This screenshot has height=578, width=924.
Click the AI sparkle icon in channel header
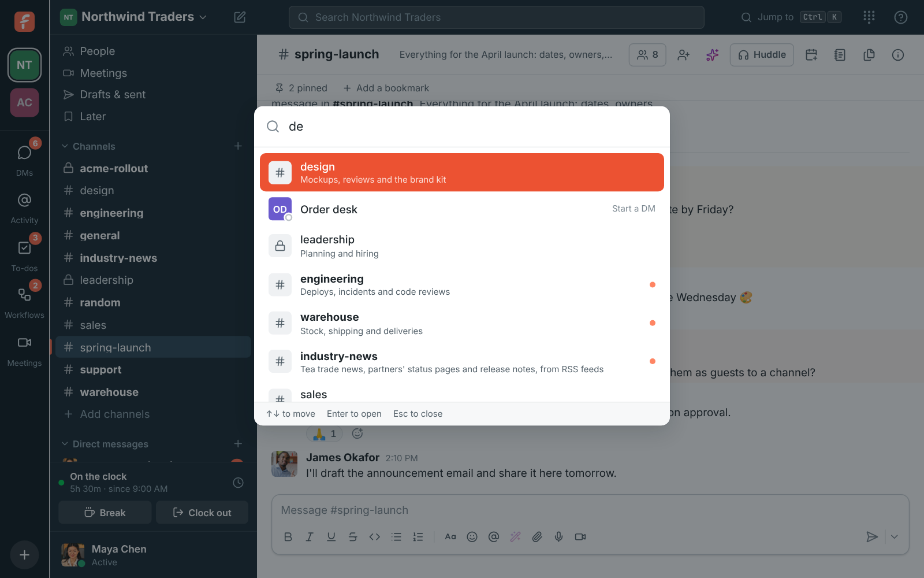(x=713, y=55)
